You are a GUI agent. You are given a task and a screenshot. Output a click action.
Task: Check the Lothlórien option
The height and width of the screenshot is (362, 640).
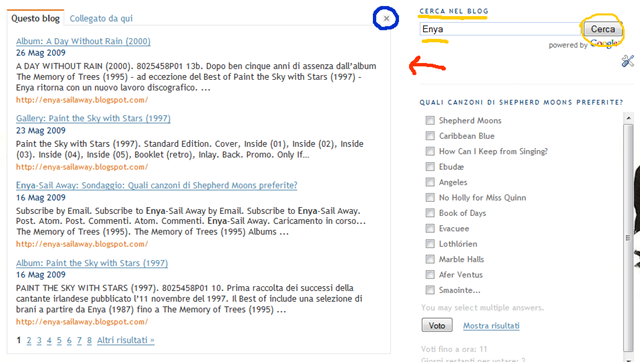pos(430,244)
